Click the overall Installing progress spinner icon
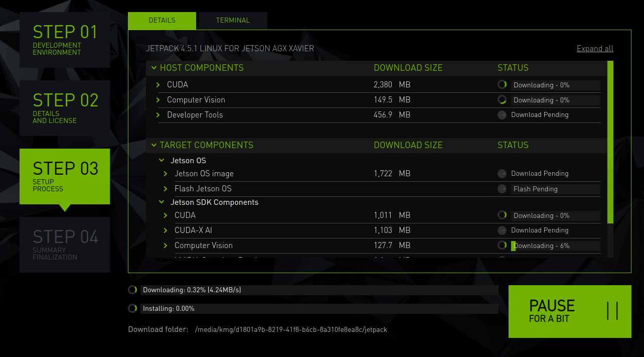This screenshot has height=357, width=644. (132, 308)
